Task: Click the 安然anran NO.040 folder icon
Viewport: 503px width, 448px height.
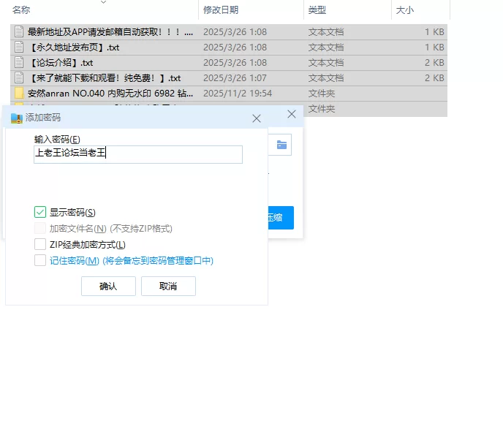Action: click(19, 94)
